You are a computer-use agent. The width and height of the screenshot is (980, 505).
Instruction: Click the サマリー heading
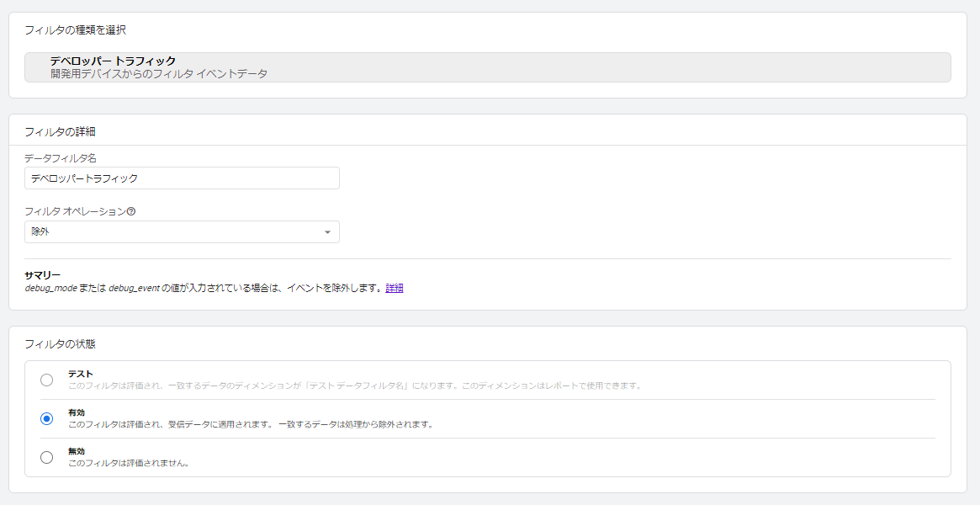[x=43, y=275]
